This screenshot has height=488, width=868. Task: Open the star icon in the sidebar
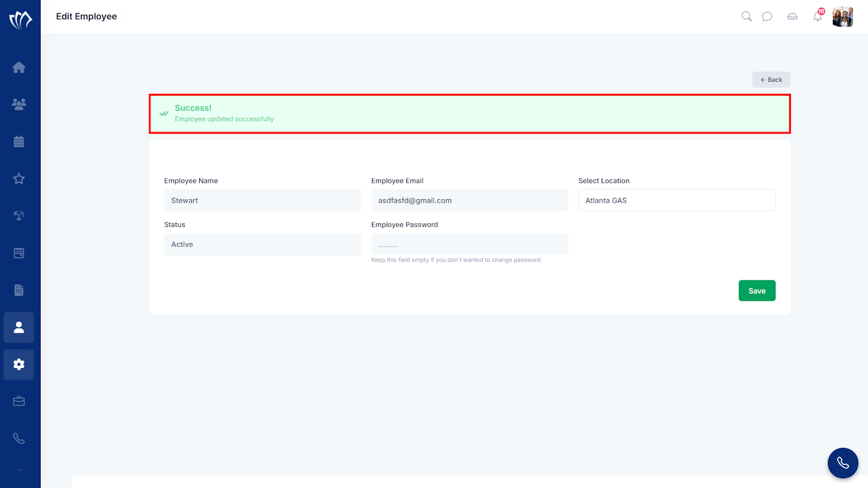click(x=19, y=178)
